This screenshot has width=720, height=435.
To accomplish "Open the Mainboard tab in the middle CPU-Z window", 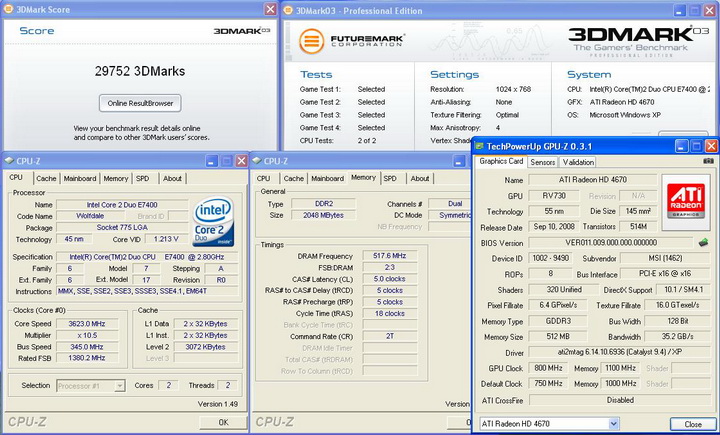I will [x=327, y=178].
